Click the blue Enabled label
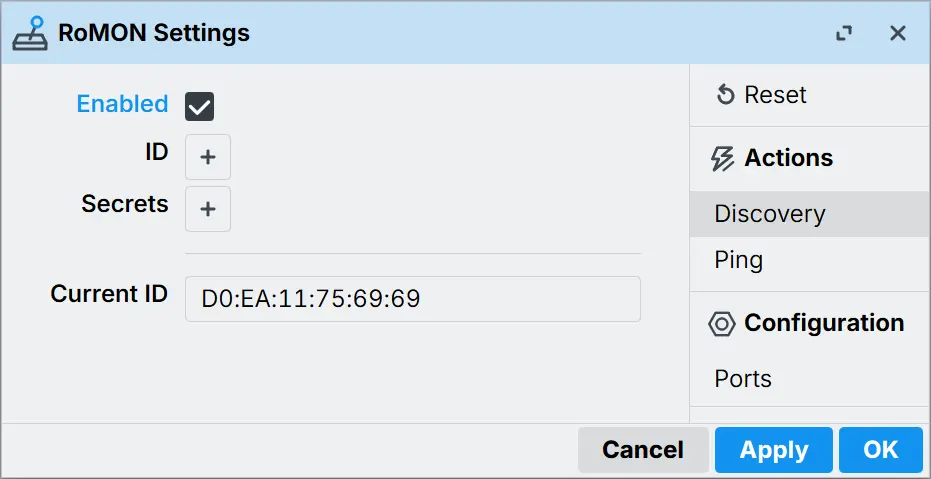Image resolution: width=931 pixels, height=479 pixels. [123, 104]
